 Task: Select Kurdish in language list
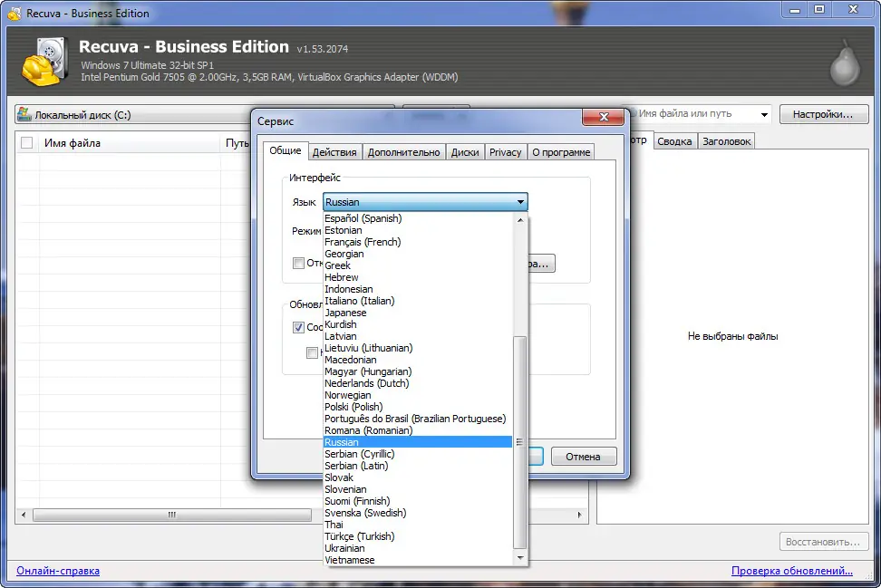(x=418, y=324)
